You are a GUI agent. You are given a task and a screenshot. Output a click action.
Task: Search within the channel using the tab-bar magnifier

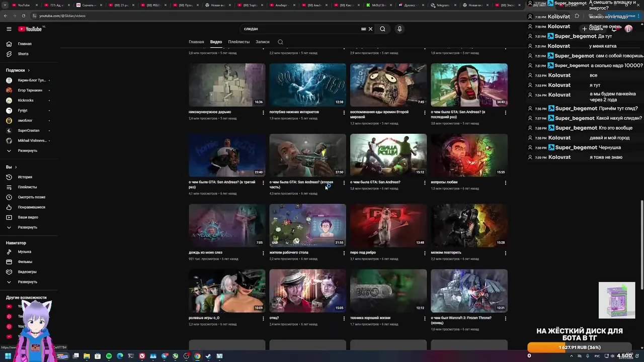280,42
